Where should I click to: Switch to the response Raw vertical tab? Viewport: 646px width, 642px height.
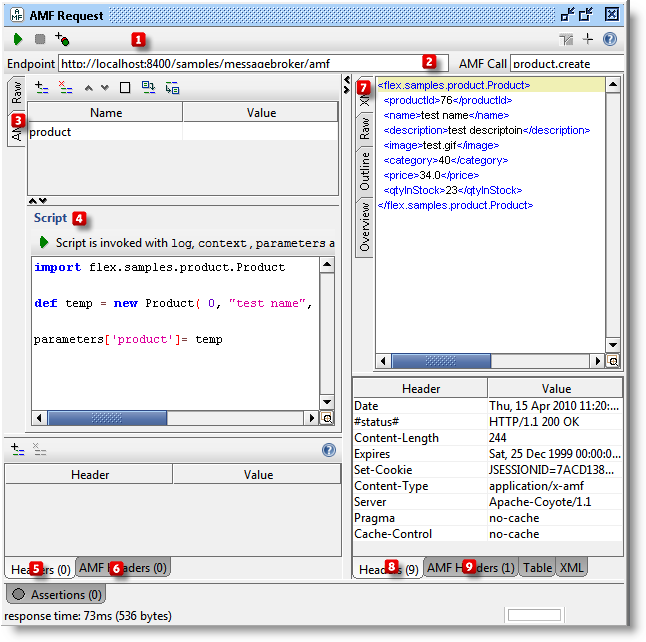point(365,129)
